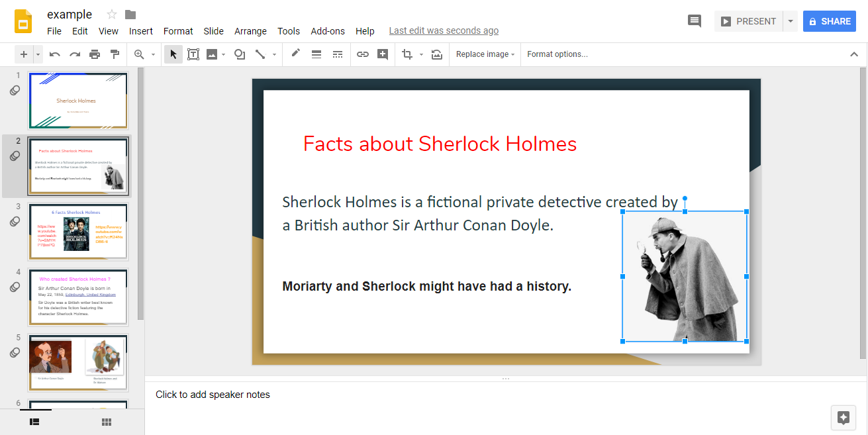The width and height of the screenshot is (868, 435).
Task: Open comment history speech bubble icon
Action: 695,21
